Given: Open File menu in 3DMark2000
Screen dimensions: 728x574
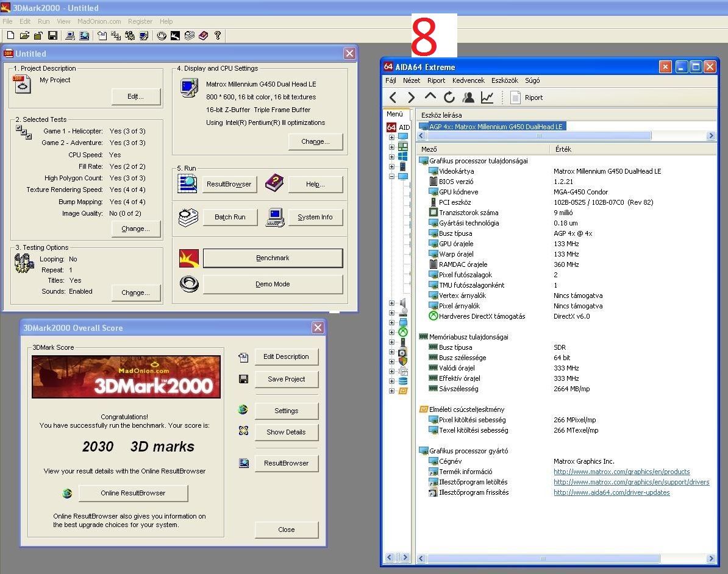Looking at the screenshot, I should [7, 21].
